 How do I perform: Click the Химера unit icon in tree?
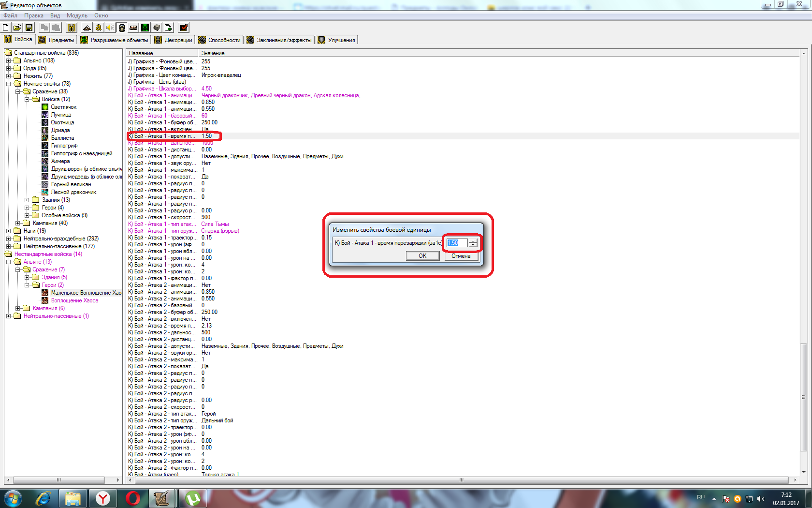[x=45, y=161]
